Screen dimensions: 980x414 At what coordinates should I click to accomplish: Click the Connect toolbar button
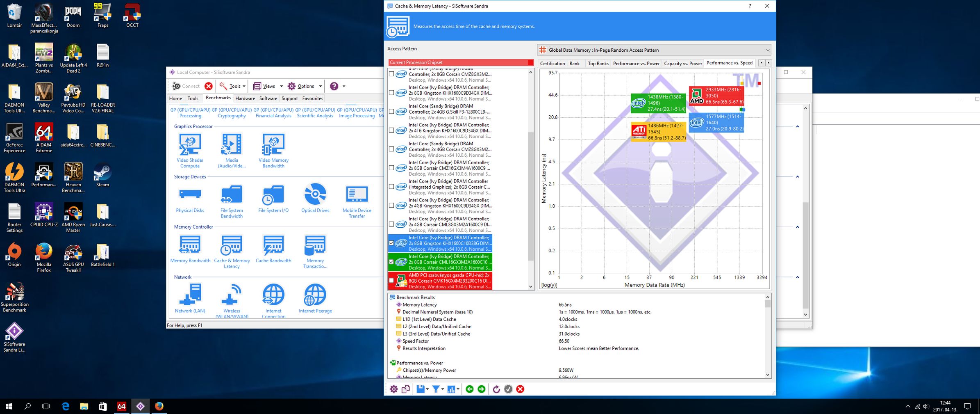[186, 86]
